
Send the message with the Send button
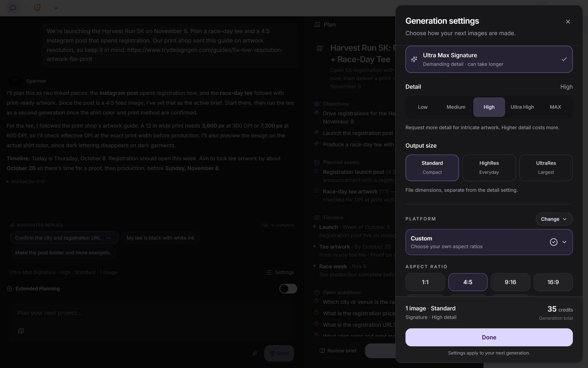[x=279, y=353]
